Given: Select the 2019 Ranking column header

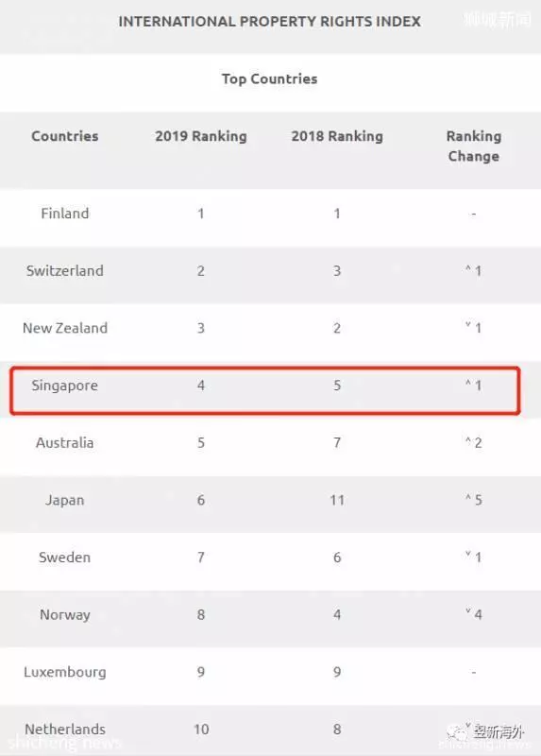Looking at the screenshot, I should click(201, 136).
